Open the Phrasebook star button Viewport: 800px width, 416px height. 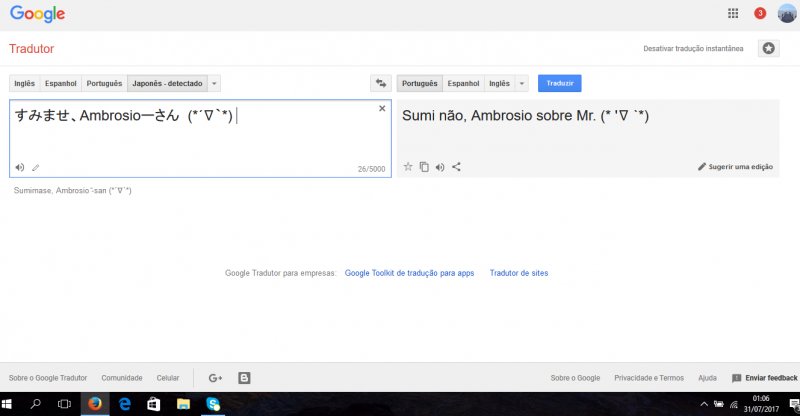(768, 48)
